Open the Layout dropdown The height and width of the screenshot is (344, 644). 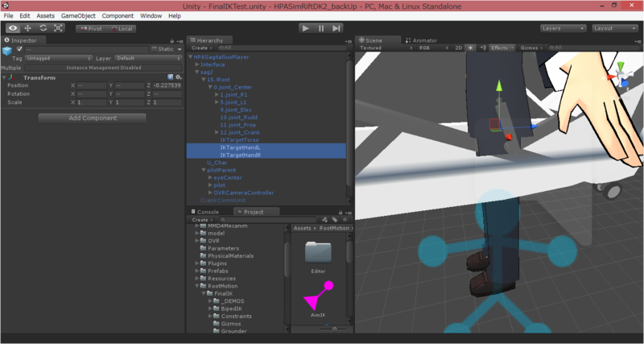pyautogui.click(x=614, y=28)
